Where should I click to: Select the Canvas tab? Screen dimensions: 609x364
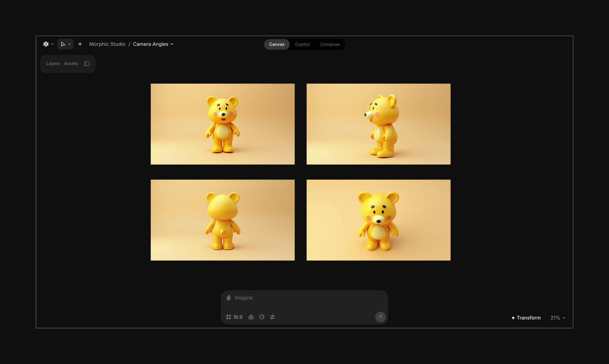point(277,44)
